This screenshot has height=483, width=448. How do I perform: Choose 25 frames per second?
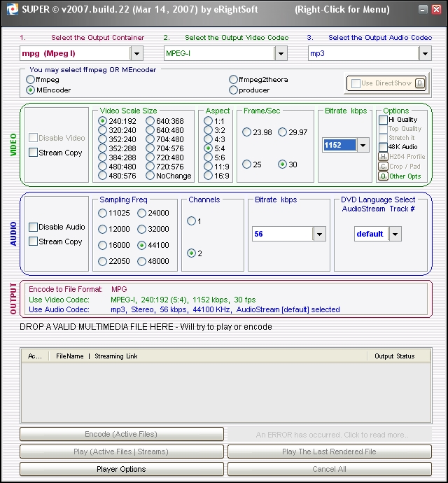(x=246, y=164)
